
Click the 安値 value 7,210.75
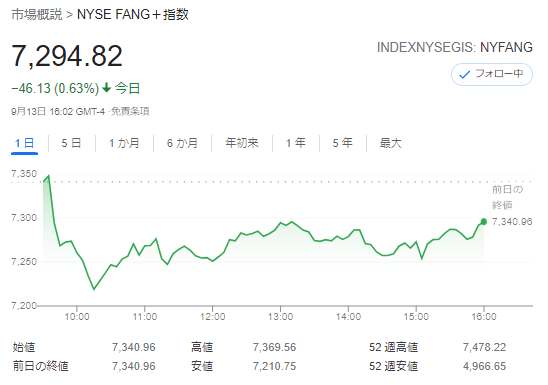pyautogui.click(x=274, y=366)
